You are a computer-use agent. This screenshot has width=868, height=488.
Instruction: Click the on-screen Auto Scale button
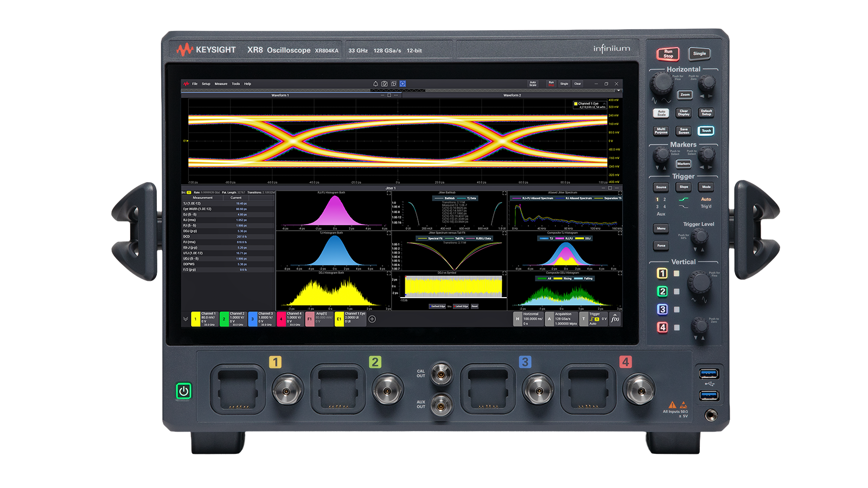click(x=533, y=84)
